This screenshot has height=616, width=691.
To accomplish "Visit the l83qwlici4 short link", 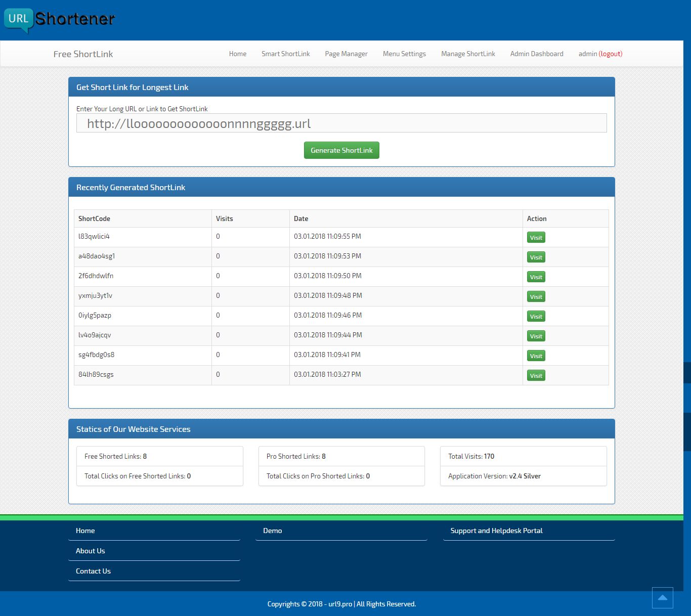I will click(x=536, y=238).
